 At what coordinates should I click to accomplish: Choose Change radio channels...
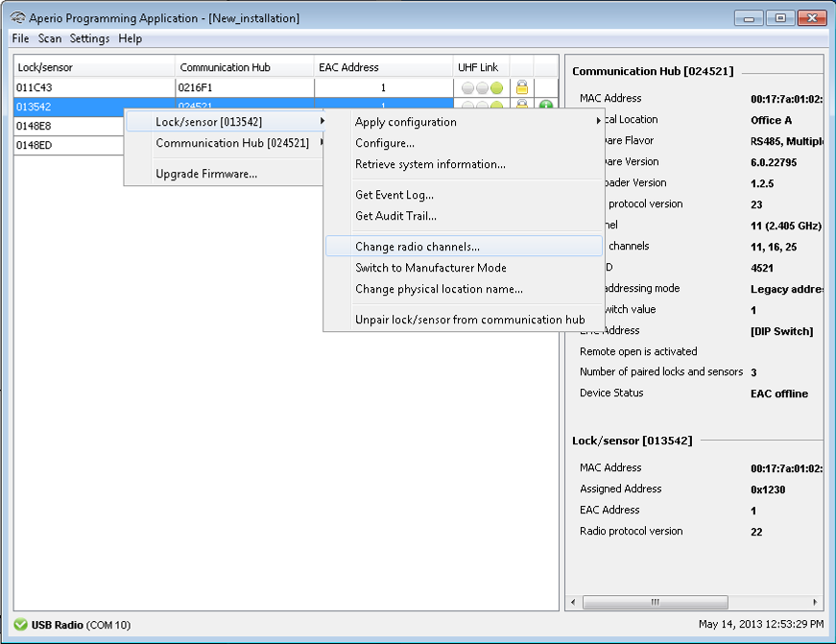[x=464, y=247]
